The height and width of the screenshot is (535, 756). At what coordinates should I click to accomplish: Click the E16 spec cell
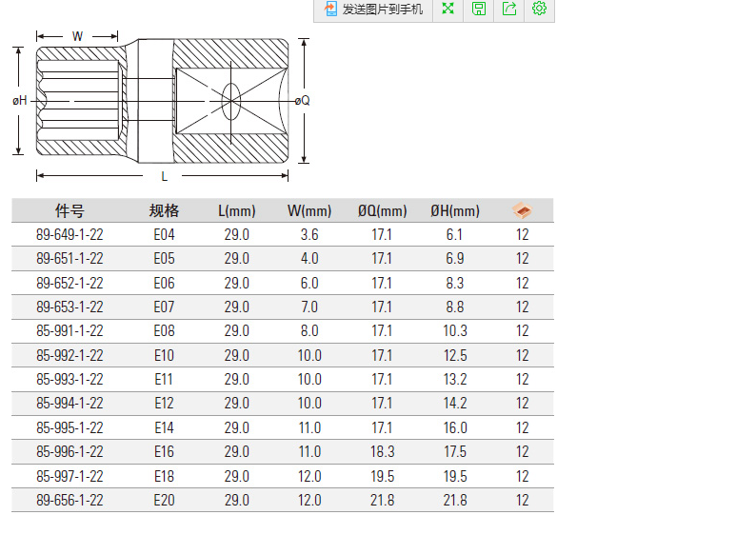coord(164,452)
